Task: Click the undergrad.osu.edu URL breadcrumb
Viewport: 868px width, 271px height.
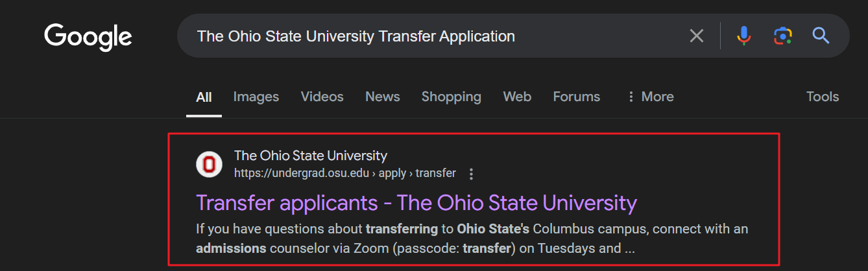Action: tap(345, 173)
